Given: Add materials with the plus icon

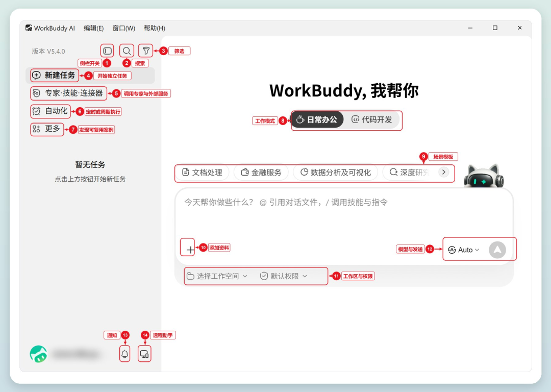Looking at the screenshot, I should (190, 250).
